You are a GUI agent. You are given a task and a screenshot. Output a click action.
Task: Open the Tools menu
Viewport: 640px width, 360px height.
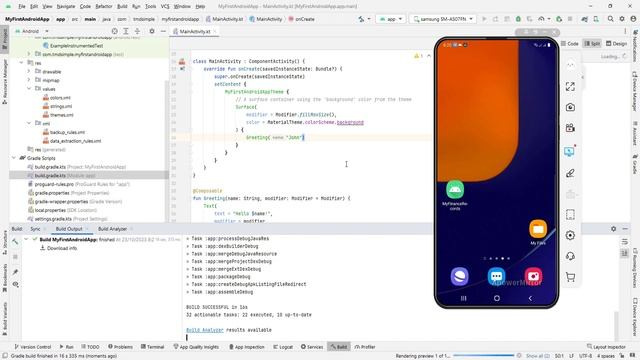(151, 7)
